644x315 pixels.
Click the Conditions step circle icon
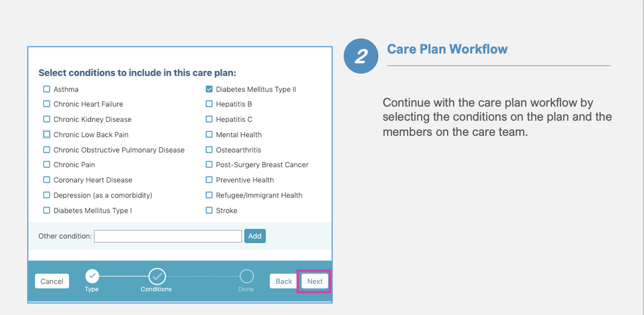pos(157,277)
